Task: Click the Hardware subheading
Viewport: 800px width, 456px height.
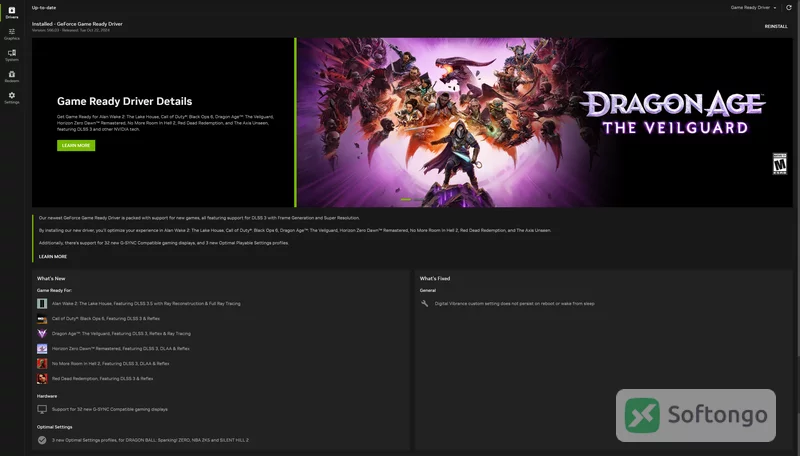Action: pyautogui.click(x=47, y=396)
